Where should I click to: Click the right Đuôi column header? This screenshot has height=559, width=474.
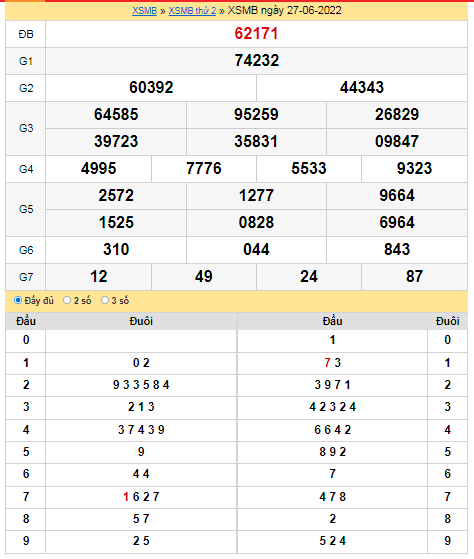tap(447, 321)
